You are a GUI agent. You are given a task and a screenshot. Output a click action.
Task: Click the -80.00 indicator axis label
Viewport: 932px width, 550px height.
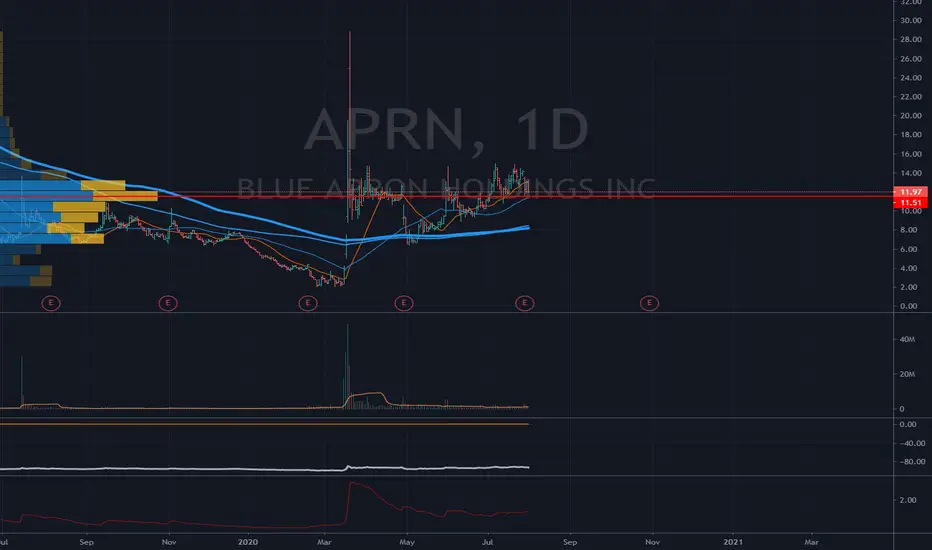tap(912, 461)
